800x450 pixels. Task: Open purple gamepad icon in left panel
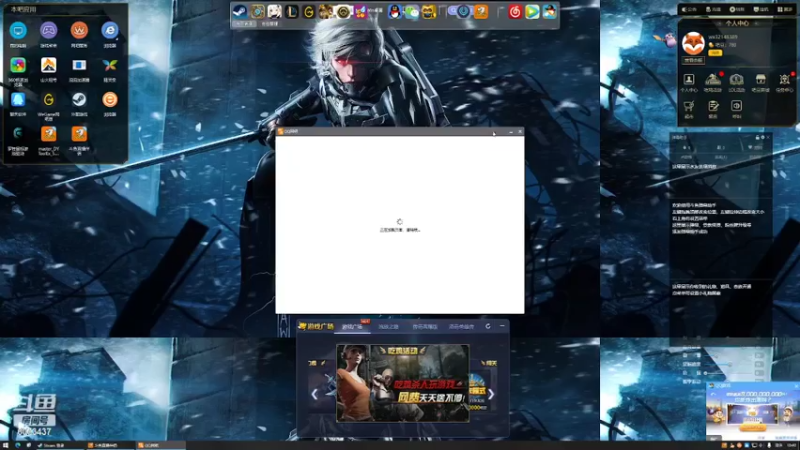(48, 31)
